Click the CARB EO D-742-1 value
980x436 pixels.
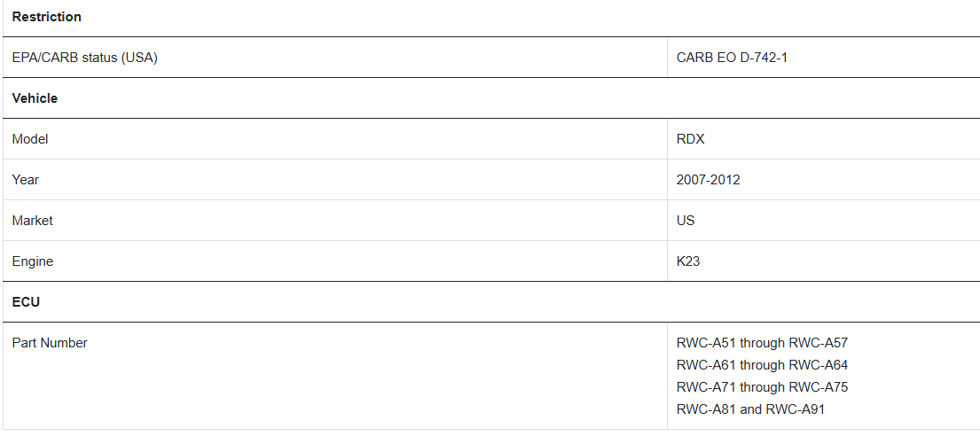(732, 58)
